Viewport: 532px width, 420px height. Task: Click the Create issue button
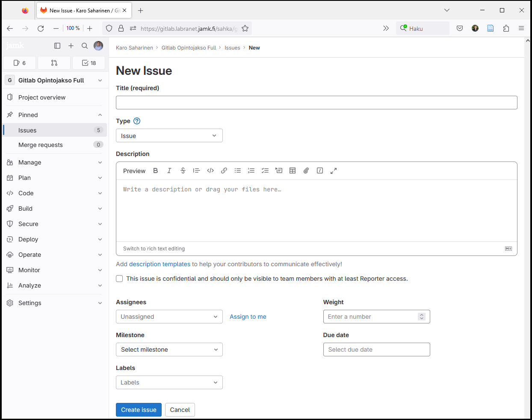pyautogui.click(x=139, y=410)
